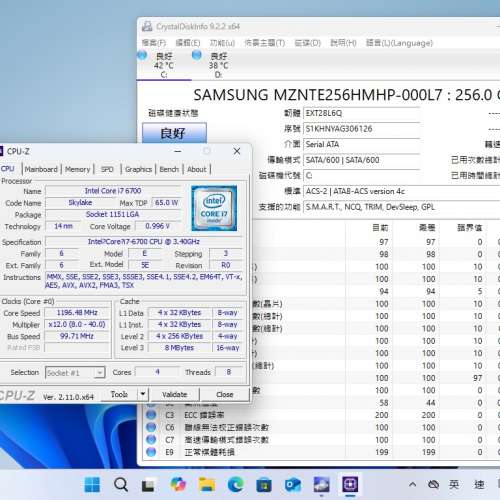Click the Intel Core i7 6700 name value
Viewport: 500px width, 500px height.
click(113, 191)
